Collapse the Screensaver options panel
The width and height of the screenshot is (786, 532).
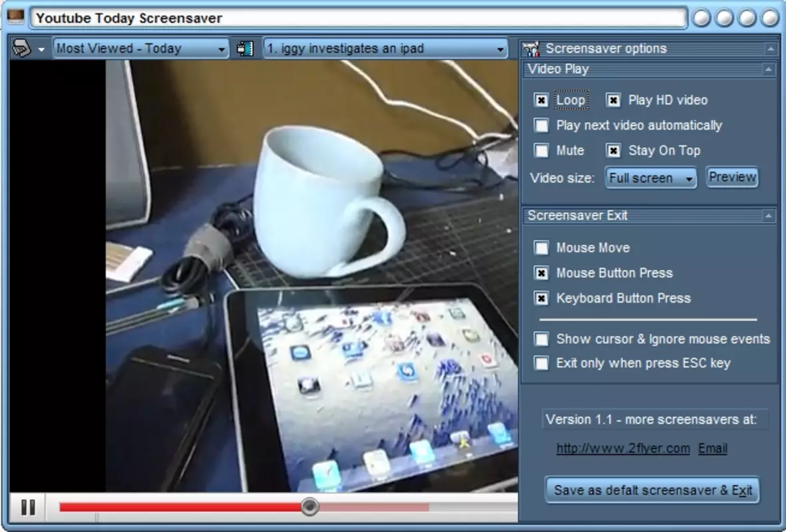[x=771, y=49]
